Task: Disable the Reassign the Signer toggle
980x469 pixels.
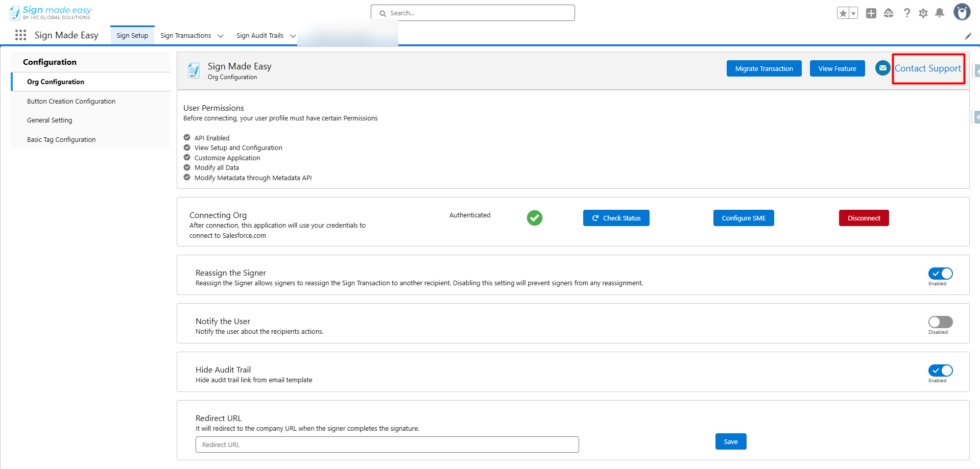Action: (940, 274)
